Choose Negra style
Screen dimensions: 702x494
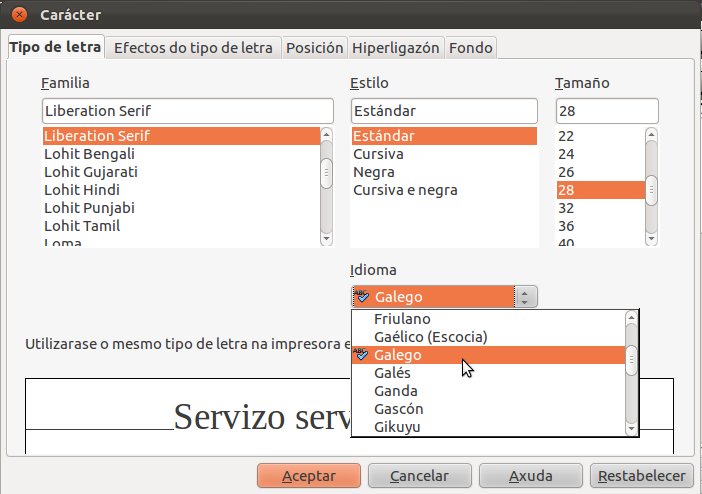click(x=444, y=172)
